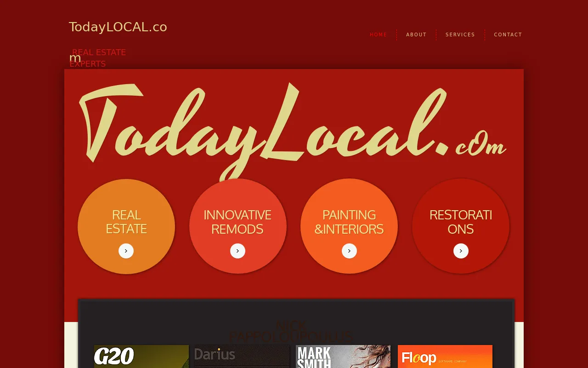Open the Home menu item
The height and width of the screenshot is (368, 588).
tap(379, 34)
